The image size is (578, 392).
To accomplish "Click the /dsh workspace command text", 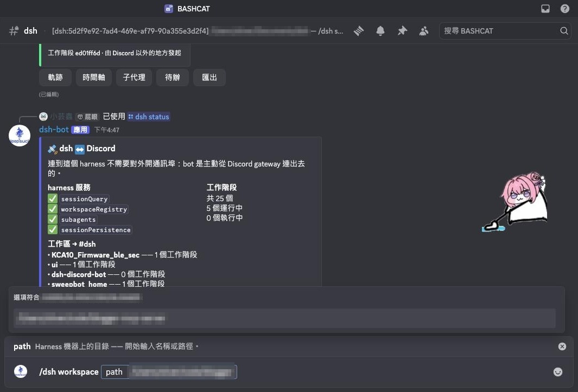I will point(68,372).
